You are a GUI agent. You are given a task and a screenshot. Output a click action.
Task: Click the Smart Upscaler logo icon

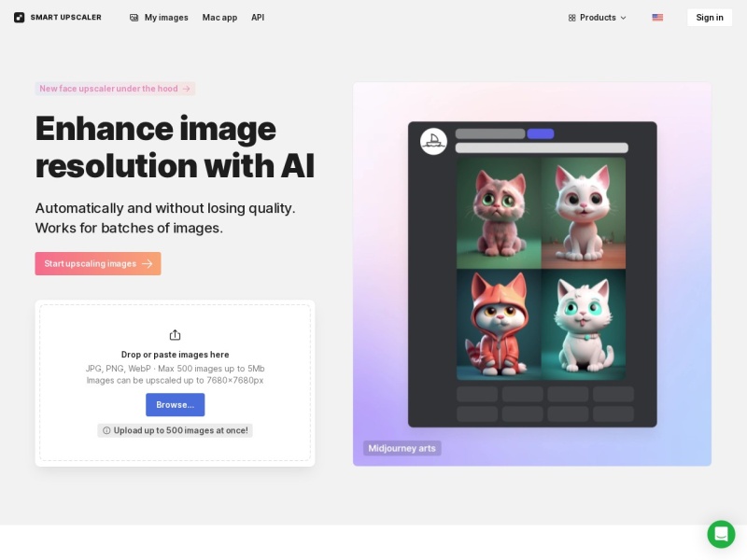click(x=19, y=18)
